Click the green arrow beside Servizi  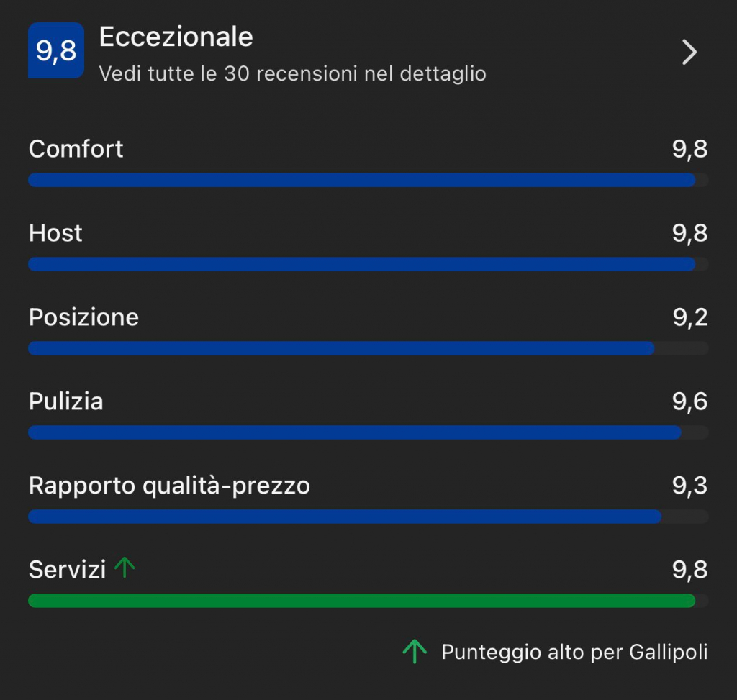tap(125, 568)
